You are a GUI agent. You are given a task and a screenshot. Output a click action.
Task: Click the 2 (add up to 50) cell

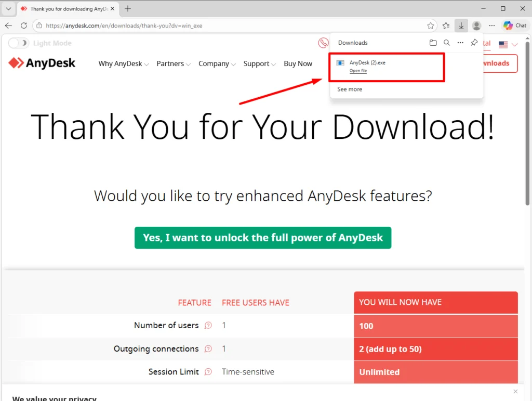click(436, 349)
